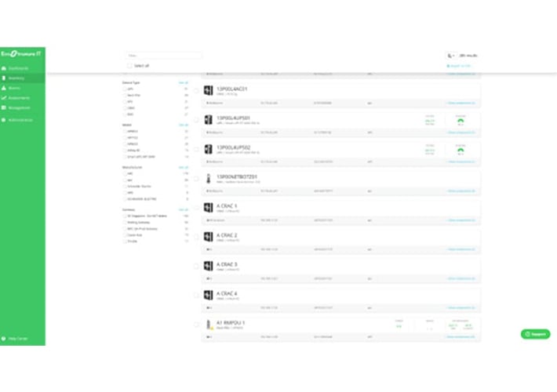
Task: Select checkbox for A CRAC 4
Action: tap(196, 295)
